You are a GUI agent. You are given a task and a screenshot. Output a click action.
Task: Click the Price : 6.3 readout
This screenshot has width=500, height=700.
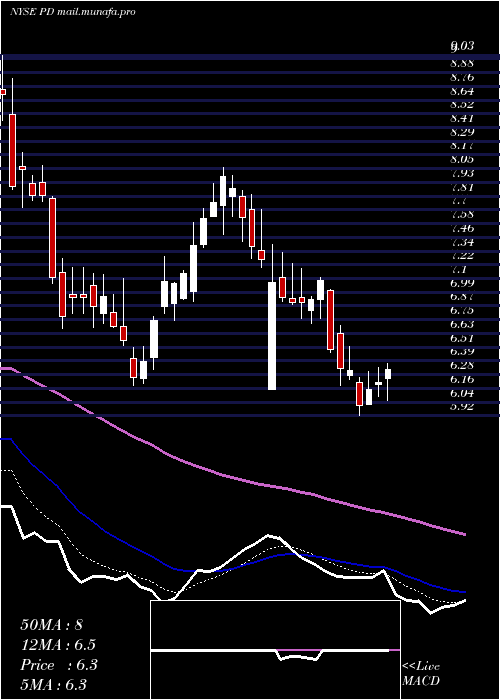tap(59, 665)
